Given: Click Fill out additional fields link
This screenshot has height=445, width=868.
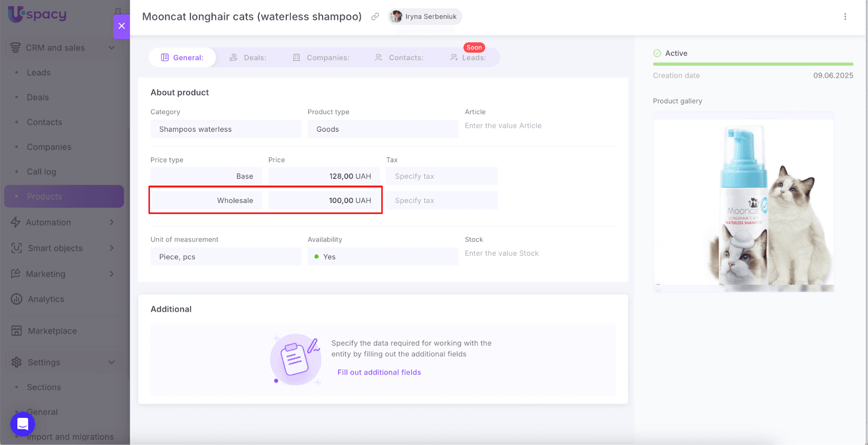Looking at the screenshot, I should 379,372.
